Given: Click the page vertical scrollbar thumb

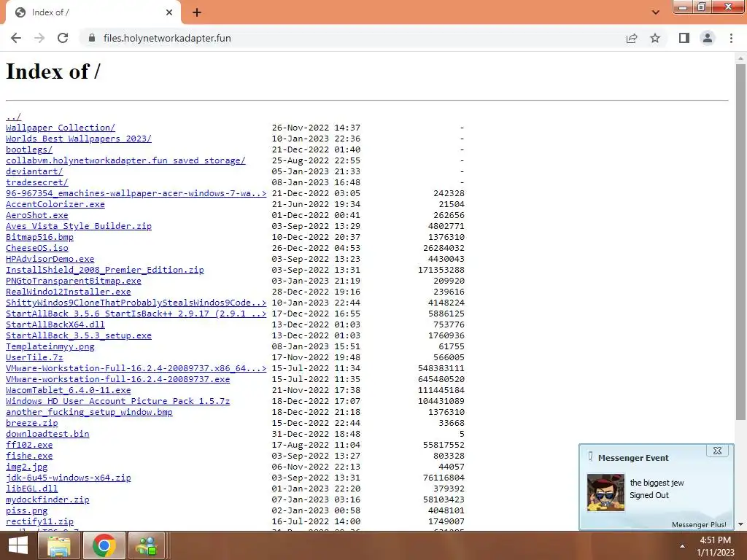Looking at the screenshot, I should click(740, 242).
